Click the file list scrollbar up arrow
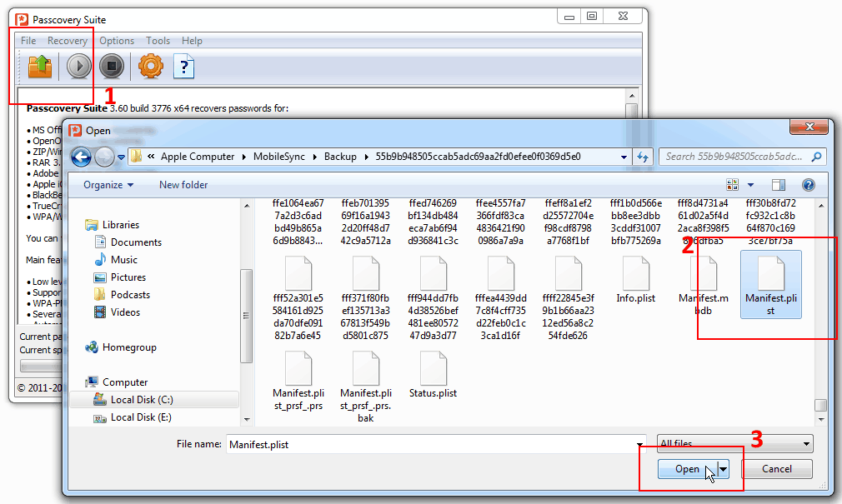842x504 pixels. (x=820, y=206)
